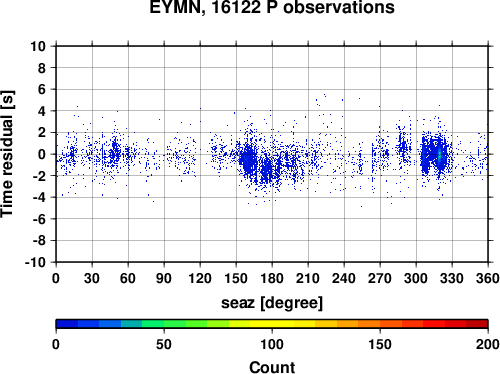Click the x-axis tick label 180
Viewport: 500px width, 374px height.
[x=272, y=278]
